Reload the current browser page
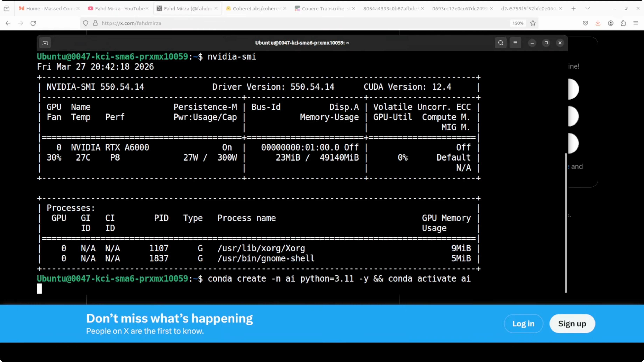The height and width of the screenshot is (362, 644). pos(33,23)
